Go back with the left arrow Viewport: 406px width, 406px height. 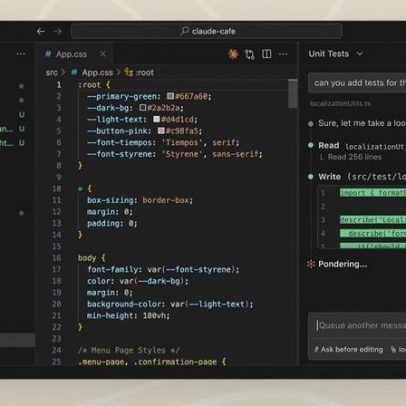pos(41,31)
